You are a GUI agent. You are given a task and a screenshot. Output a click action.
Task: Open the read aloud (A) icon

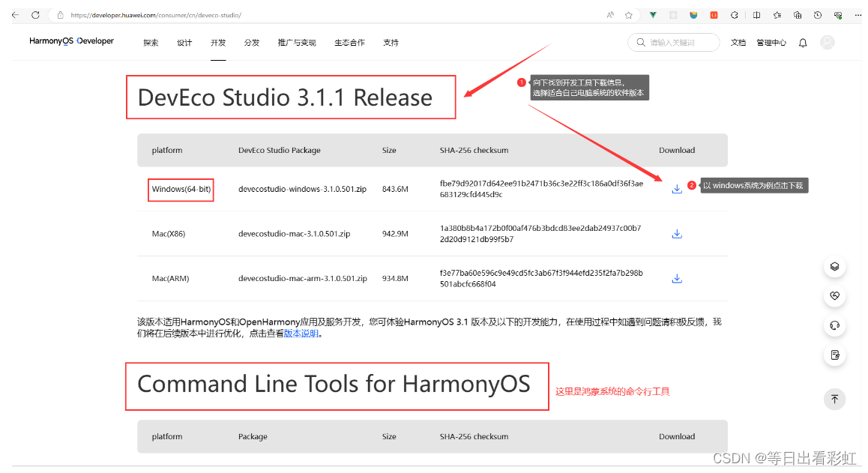(610, 15)
